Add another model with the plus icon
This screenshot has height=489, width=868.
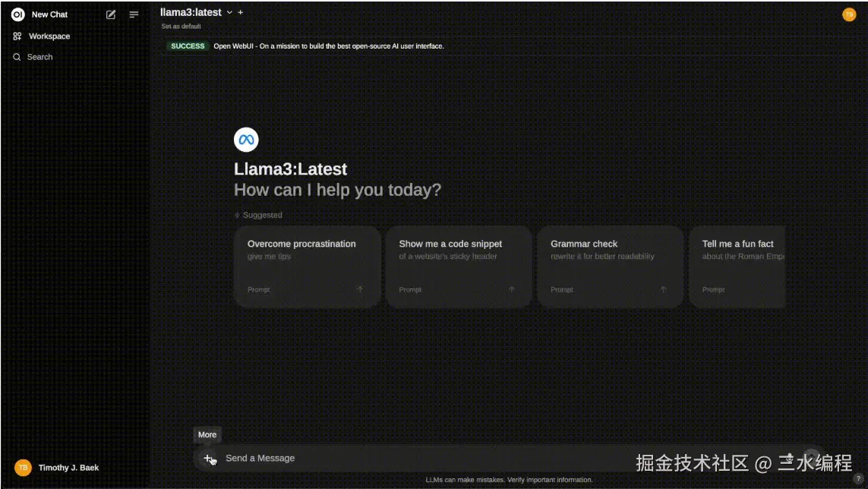240,12
